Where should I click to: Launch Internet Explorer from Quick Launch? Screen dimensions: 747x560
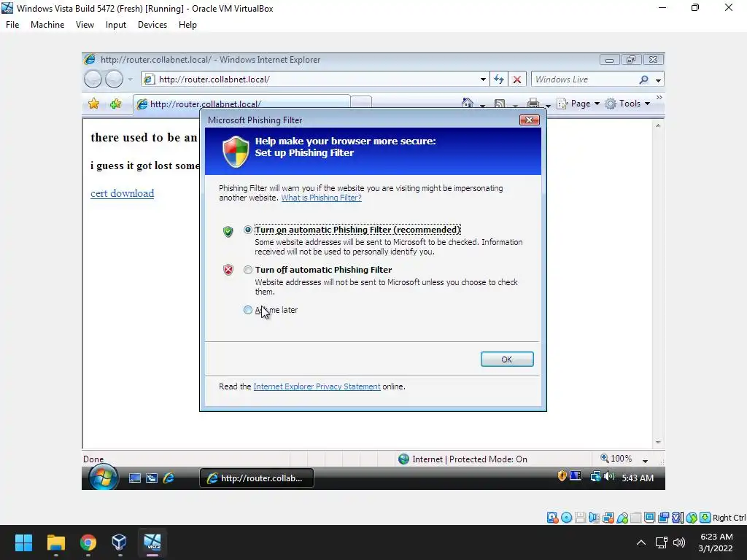[169, 478]
